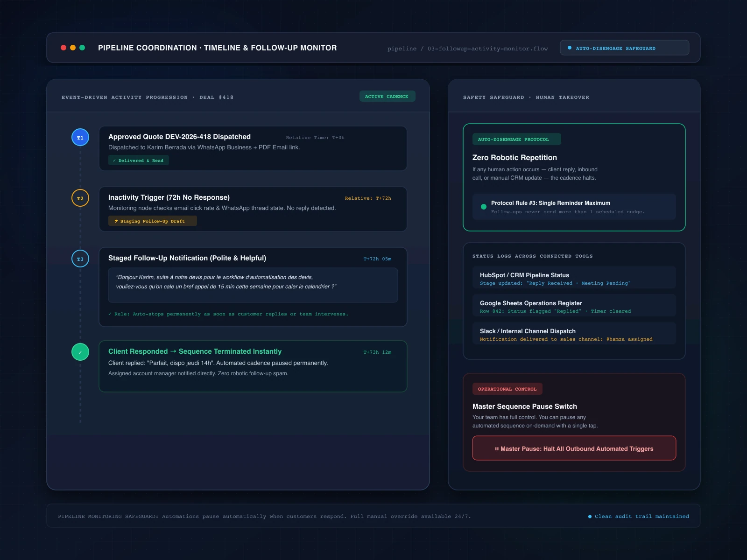
Task: Click the T2 timeline node circle
Action: (80, 198)
